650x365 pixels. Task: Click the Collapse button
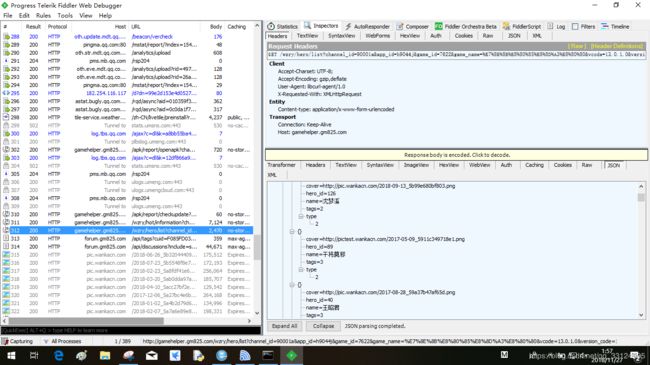point(323,326)
